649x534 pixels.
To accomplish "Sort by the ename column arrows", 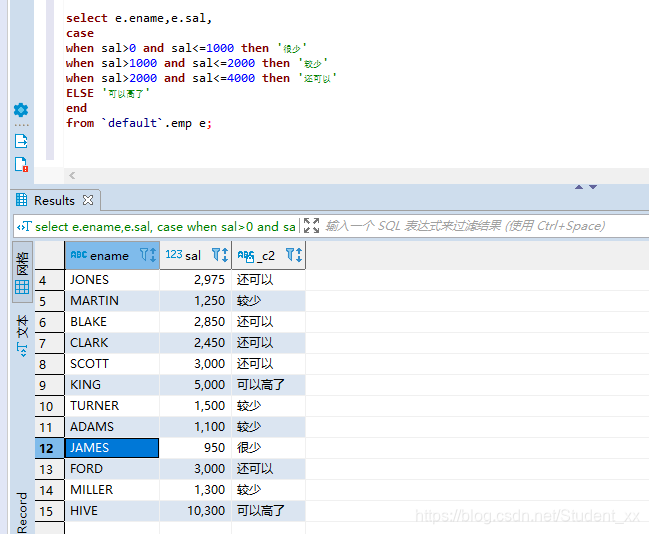I will coord(153,255).
